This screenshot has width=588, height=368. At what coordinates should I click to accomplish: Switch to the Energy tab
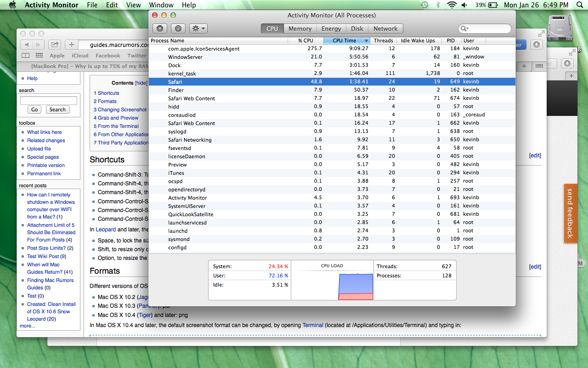[x=331, y=29]
